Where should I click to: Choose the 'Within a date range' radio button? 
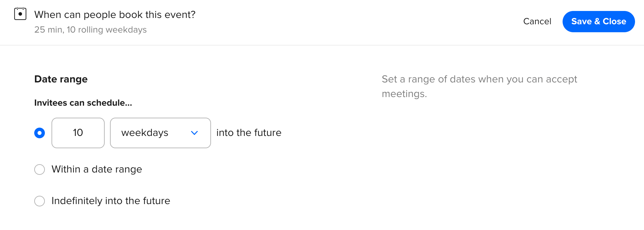pyautogui.click(x=40, y=170)
